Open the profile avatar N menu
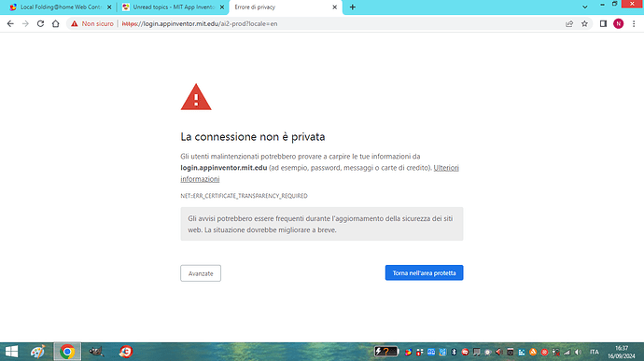 tap(618, 24)
